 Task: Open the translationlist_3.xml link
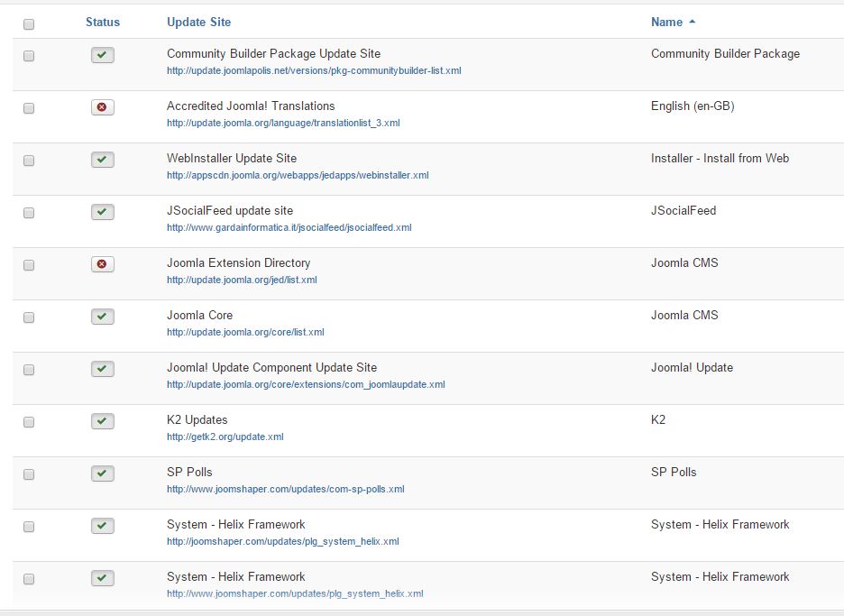(283, 123)
